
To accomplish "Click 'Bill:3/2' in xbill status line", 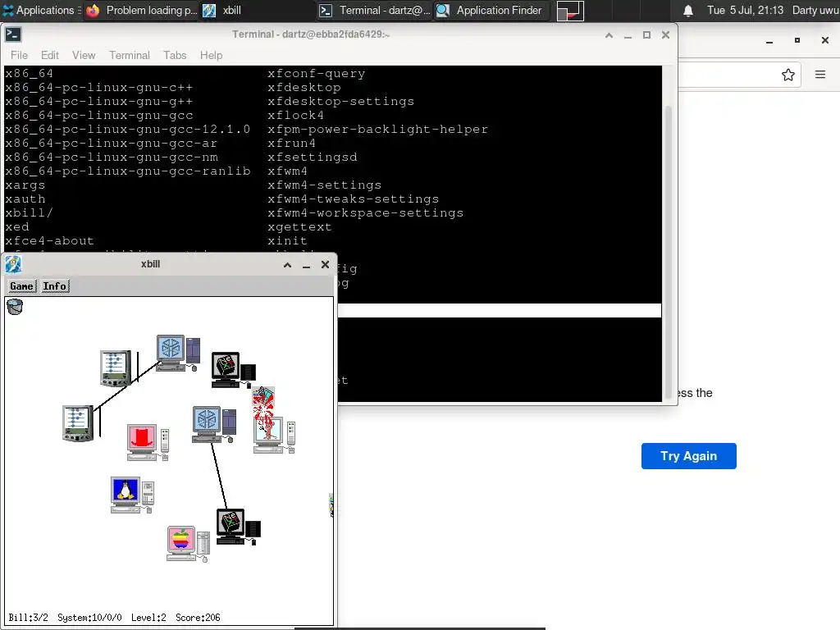I will [29, 618].
